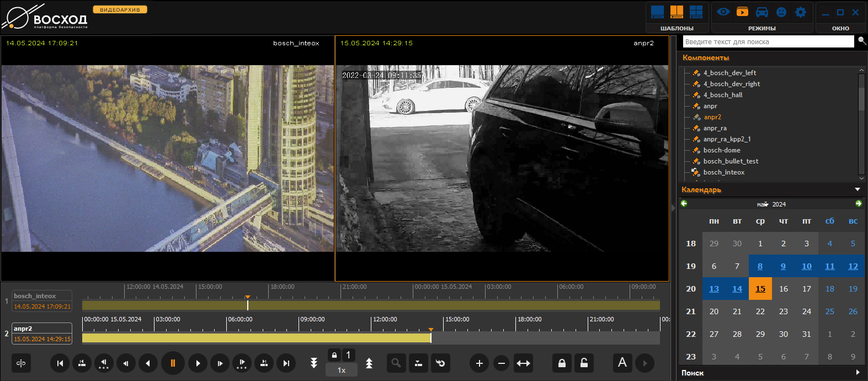868x381 pixels.
Task: Select the four-window grid layout template
Action: [696, 12]
